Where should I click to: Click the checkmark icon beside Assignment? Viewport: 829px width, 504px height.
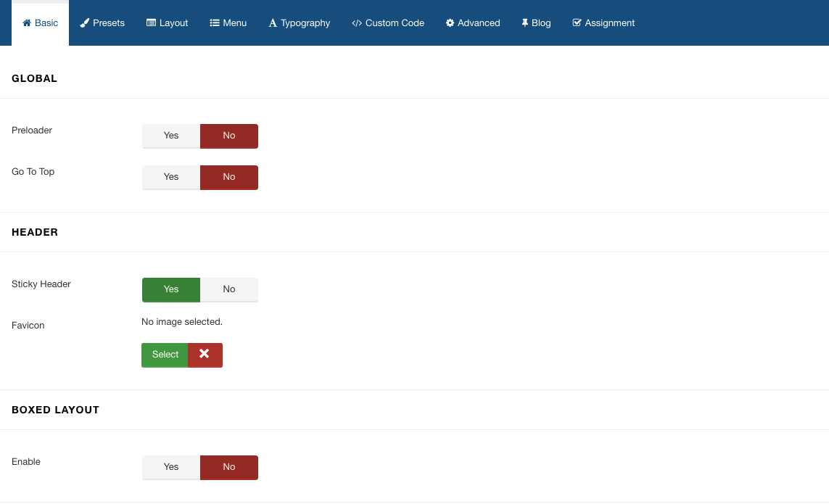click(x=577, y=23)
